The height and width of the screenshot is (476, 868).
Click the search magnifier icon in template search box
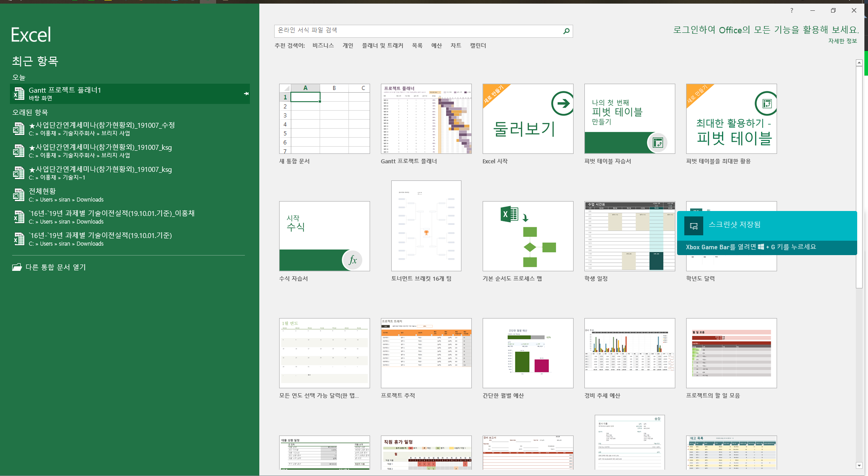click(566, 31)
